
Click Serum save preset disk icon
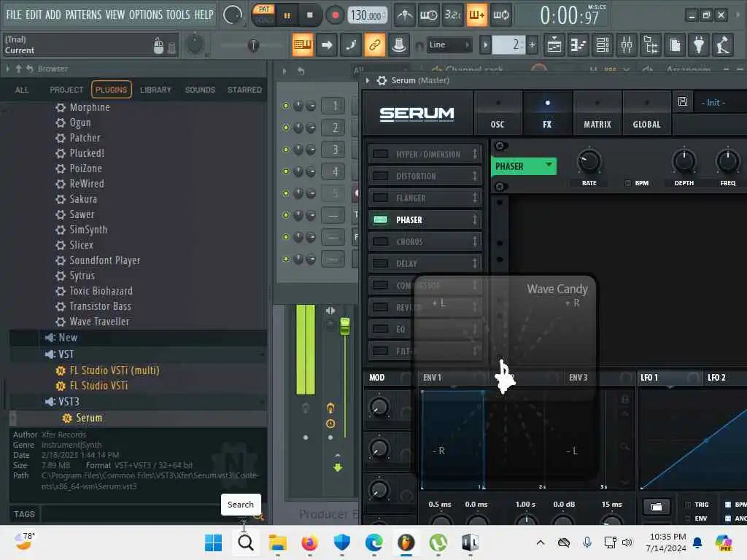tap(683, 101)
